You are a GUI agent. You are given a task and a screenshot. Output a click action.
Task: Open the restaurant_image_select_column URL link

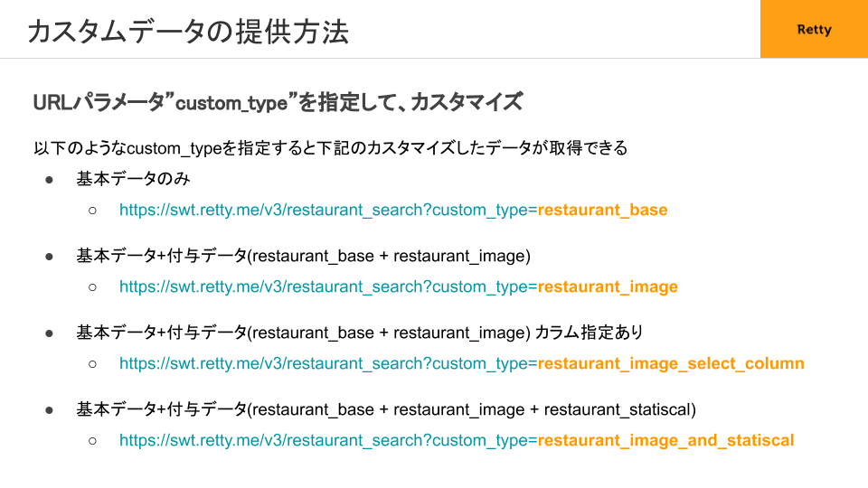462,363
